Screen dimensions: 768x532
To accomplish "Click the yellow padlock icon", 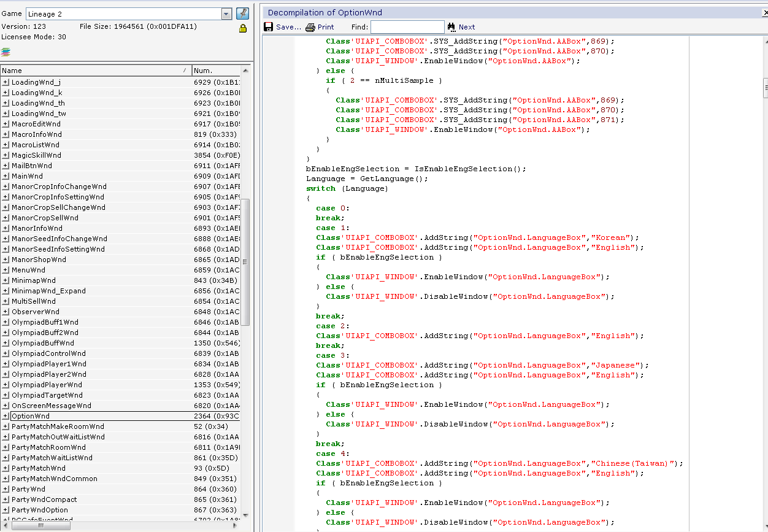I will coord(242,28).
